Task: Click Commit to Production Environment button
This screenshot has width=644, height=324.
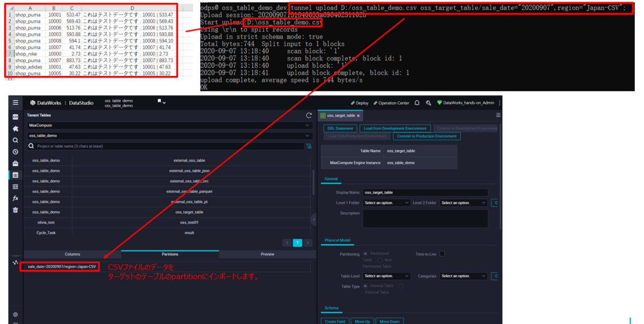Action: click(x=427, y=136)
